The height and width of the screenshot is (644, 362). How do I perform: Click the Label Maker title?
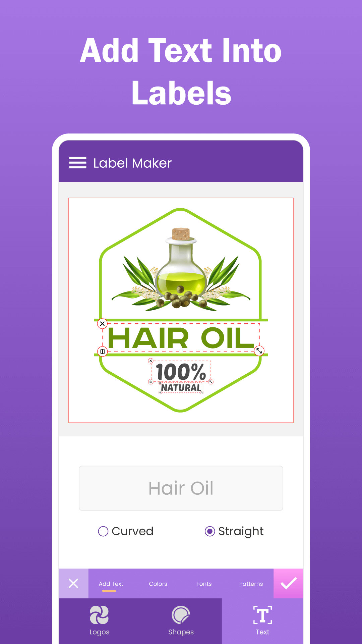click(x=132, y=163)
